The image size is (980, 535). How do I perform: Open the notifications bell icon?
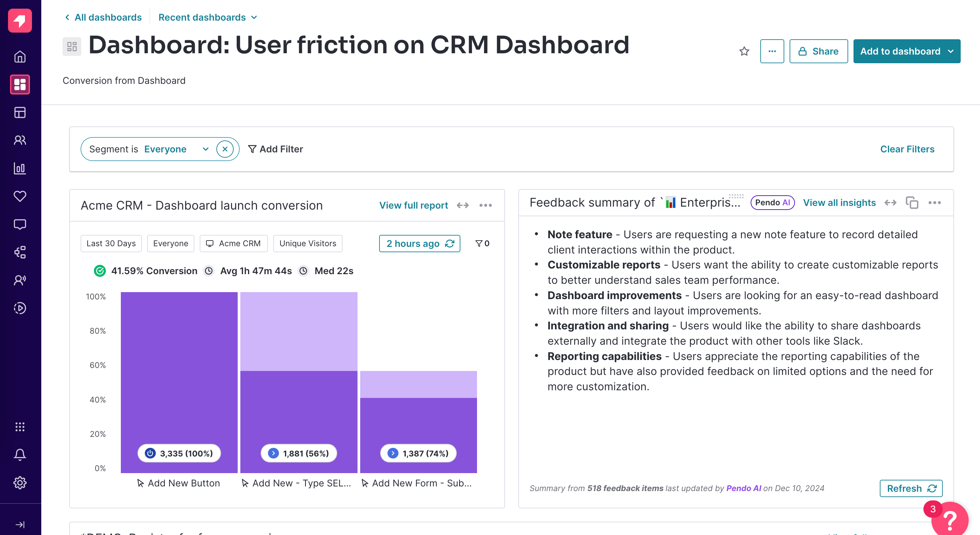[x=20, y=455]
